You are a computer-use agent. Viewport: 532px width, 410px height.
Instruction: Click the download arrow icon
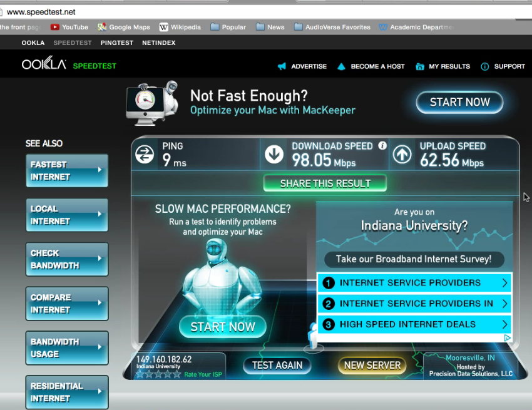(274, 155)
